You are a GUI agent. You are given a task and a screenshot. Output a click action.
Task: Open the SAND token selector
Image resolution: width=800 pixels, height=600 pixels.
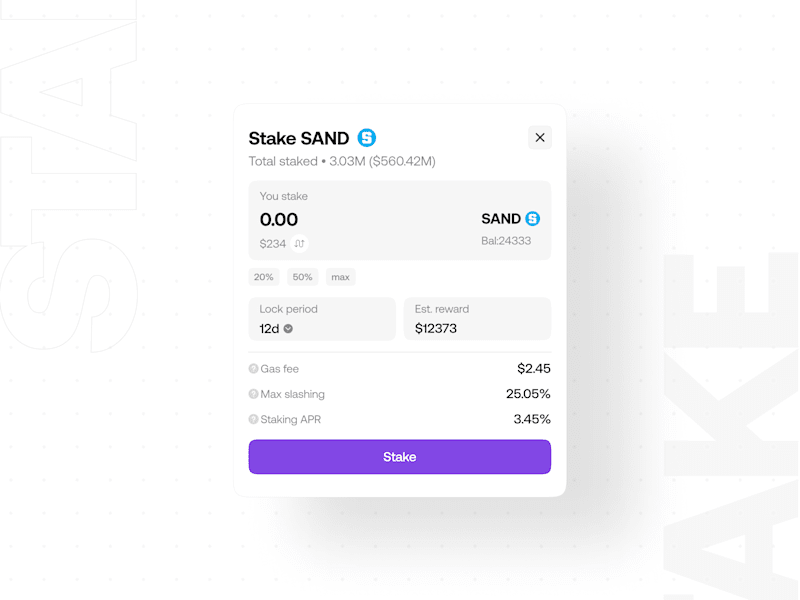click(511, 219)
